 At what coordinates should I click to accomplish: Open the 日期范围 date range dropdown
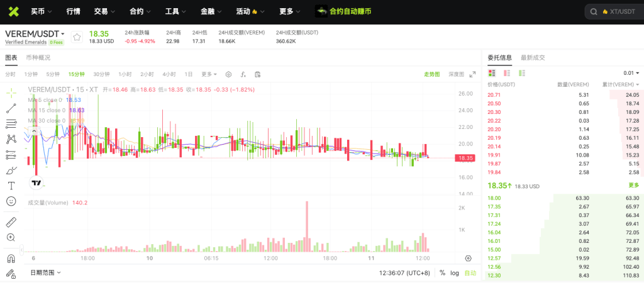coord(45,272)
